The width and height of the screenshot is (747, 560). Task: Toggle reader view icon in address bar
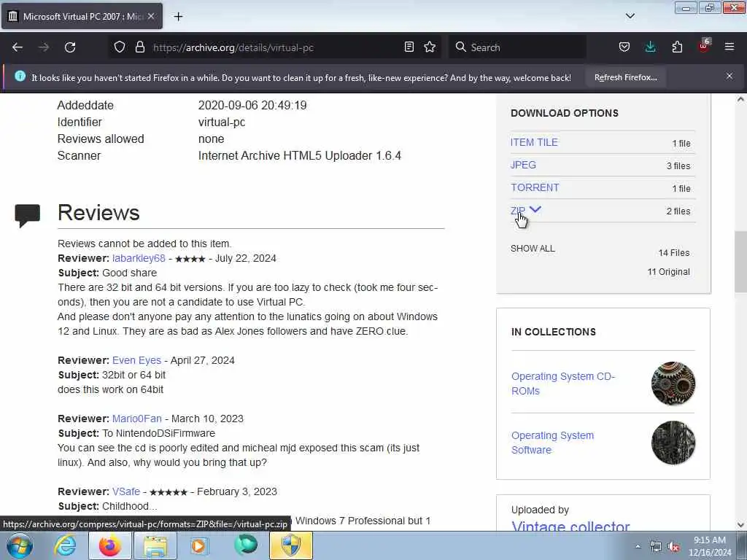point(409,47)
